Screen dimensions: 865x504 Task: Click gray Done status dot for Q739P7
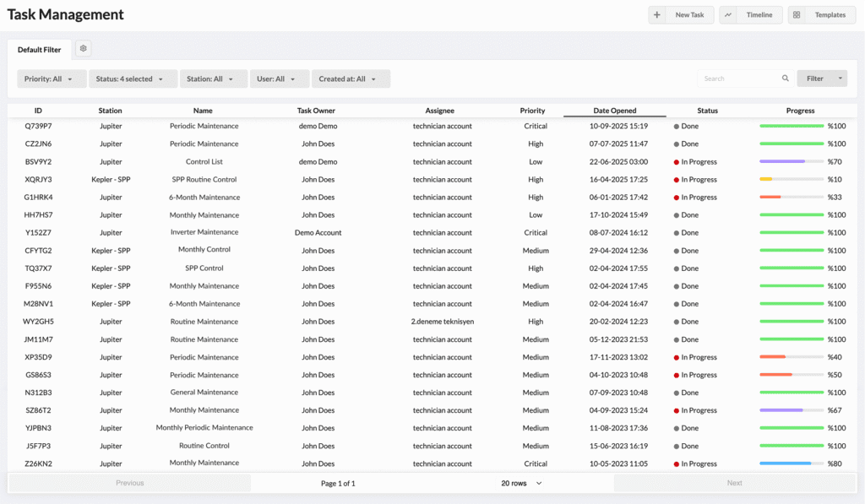point(677,127)
